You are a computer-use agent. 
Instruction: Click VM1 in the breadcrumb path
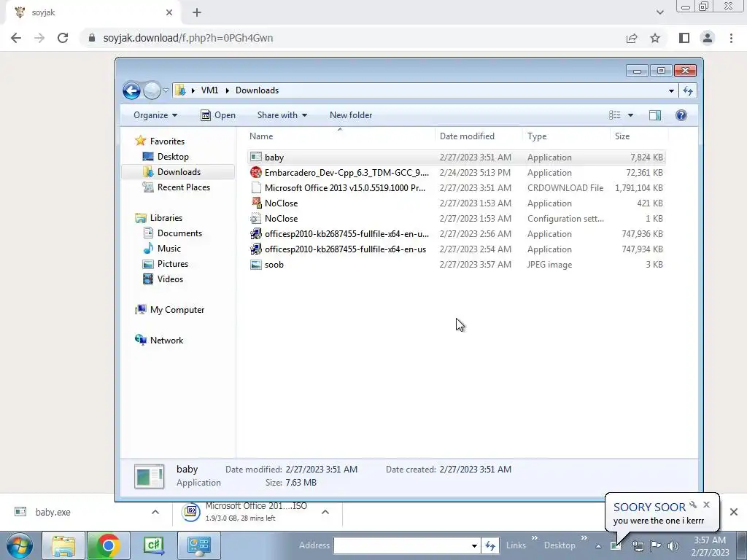click(x=209, y=90)
